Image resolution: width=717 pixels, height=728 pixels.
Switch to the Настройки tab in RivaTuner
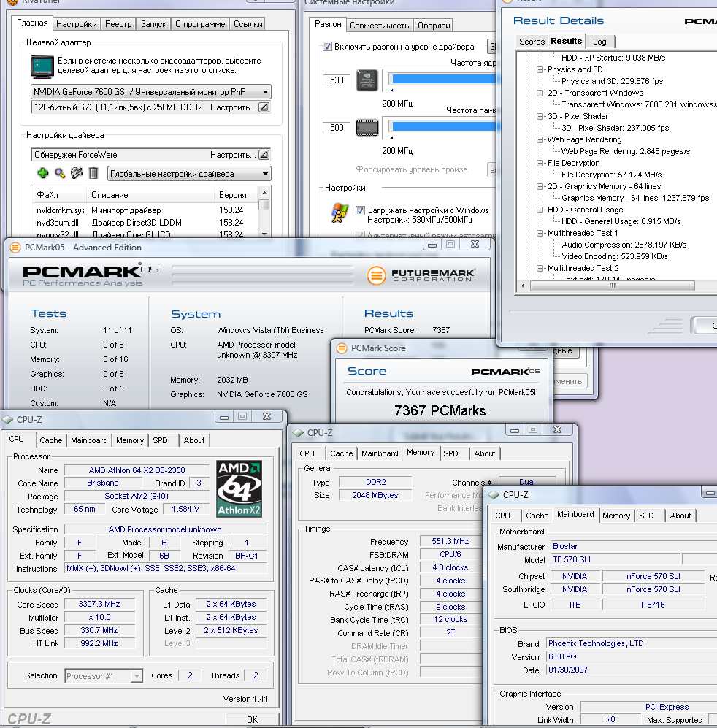pos(77,24)
